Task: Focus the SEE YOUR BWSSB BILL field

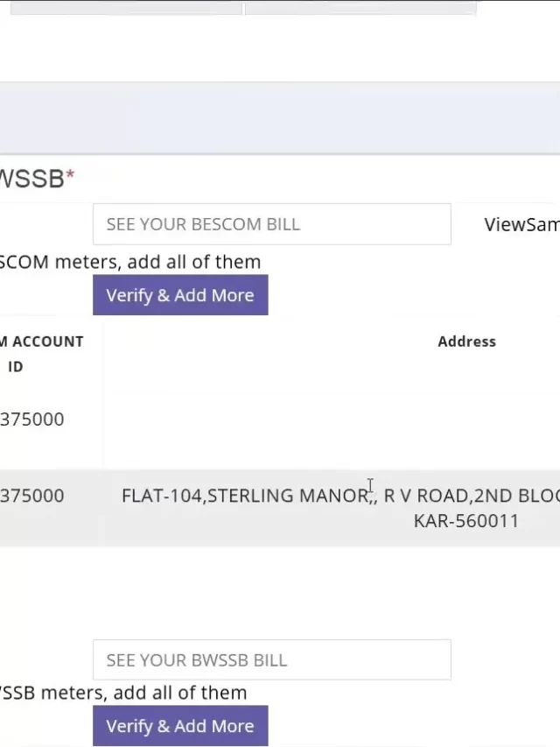Action: [x=272, y=659]
